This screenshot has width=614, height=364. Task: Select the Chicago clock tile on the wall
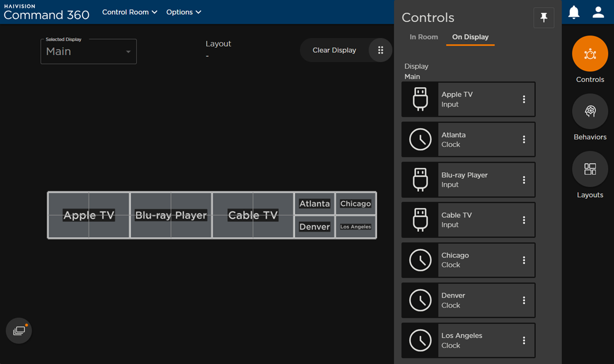[356, 203]
